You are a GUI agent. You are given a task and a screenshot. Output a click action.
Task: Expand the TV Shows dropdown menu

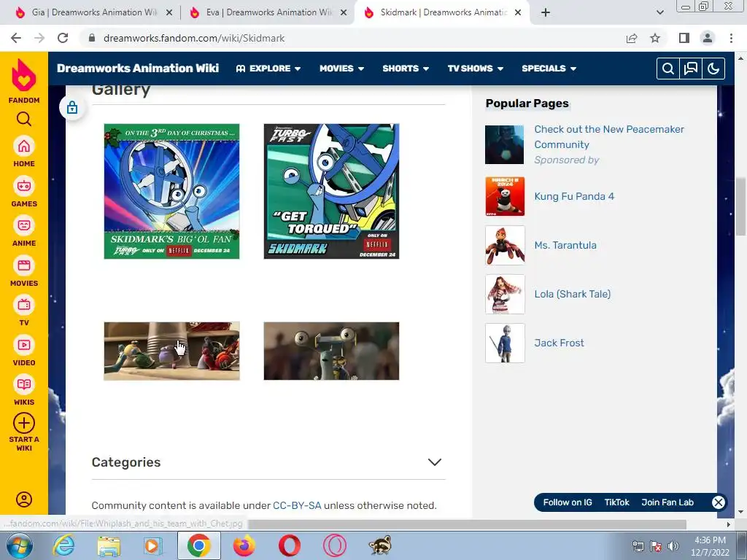point(476,69)
